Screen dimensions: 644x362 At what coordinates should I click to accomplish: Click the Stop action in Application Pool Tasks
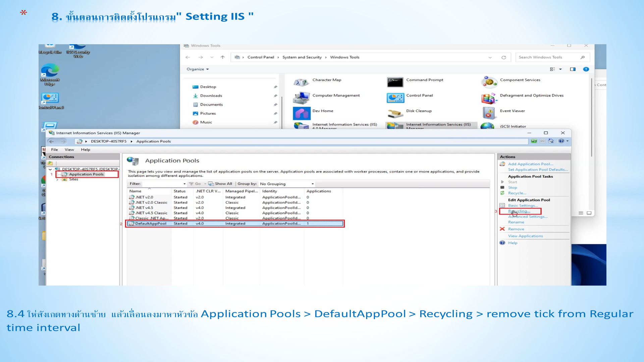(512, 188)
